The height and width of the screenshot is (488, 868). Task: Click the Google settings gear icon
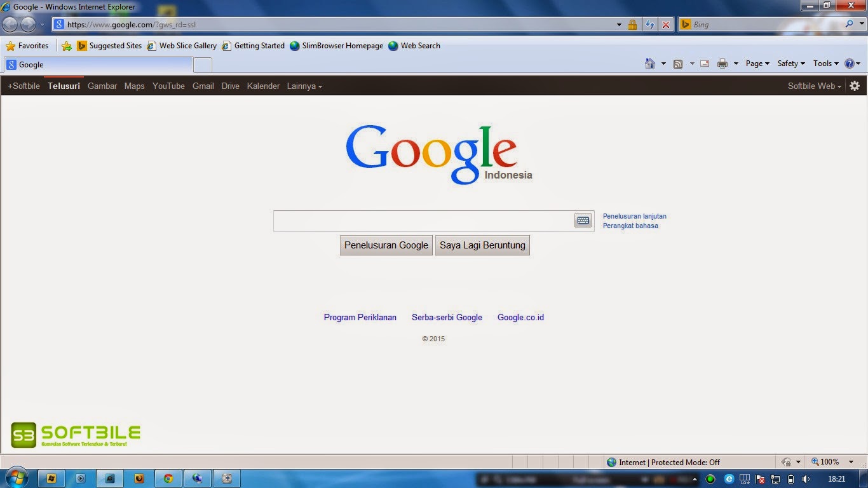pyautogui.click(x=855, y=86)
